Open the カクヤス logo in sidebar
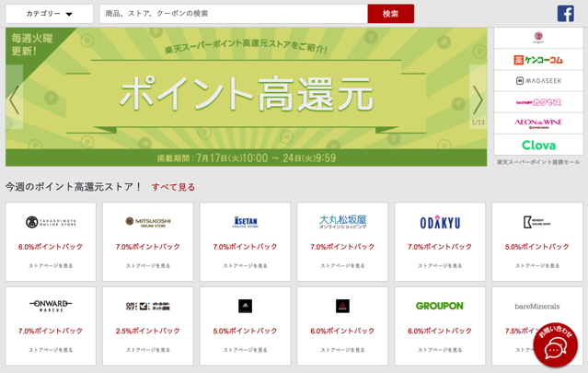Viewport: 588px width, 373px height. pos(538,102)
